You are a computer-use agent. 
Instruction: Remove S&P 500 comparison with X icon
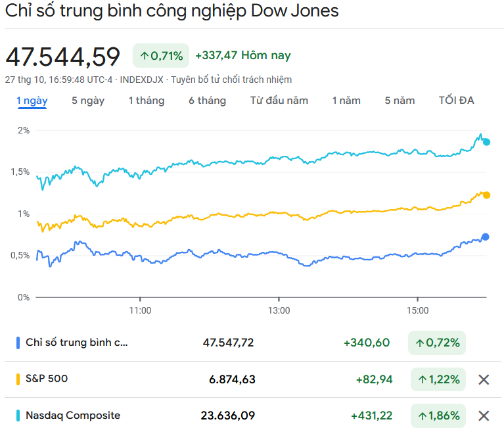[x=484, y=379]
